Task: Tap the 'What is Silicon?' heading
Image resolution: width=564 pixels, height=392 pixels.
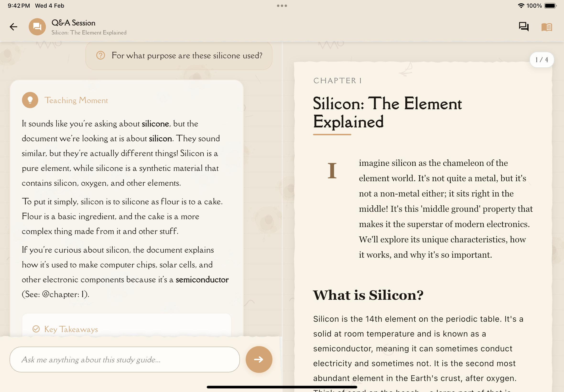Action: (x=368, y=295)
